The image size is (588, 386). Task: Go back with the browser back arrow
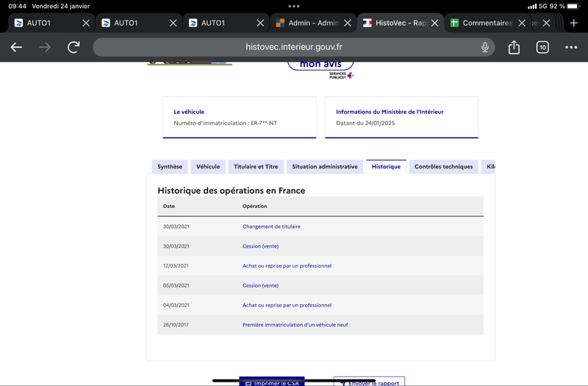point(16,47)
